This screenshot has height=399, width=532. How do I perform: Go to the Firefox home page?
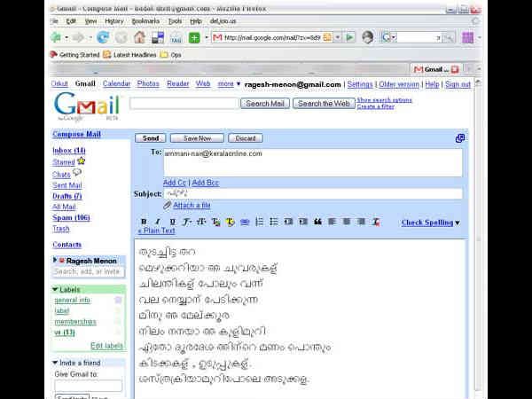point(139,37)
